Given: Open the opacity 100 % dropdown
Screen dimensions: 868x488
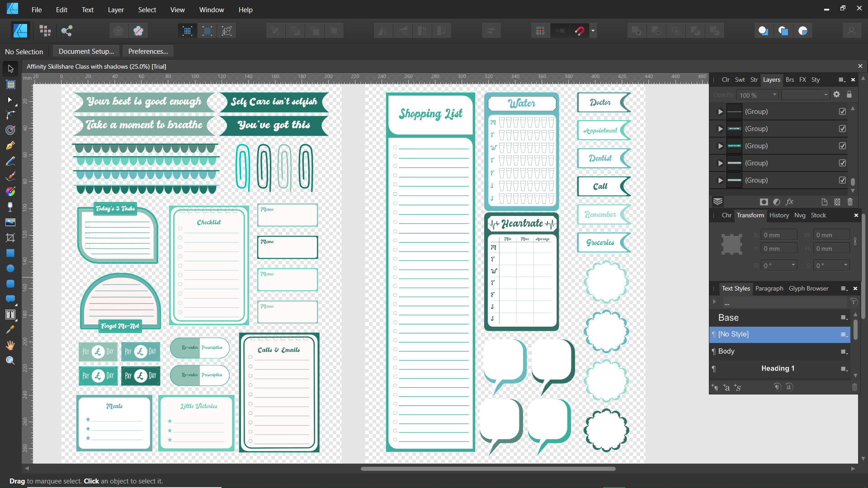Looking at the screenshot, I should (x=774, y=95).
